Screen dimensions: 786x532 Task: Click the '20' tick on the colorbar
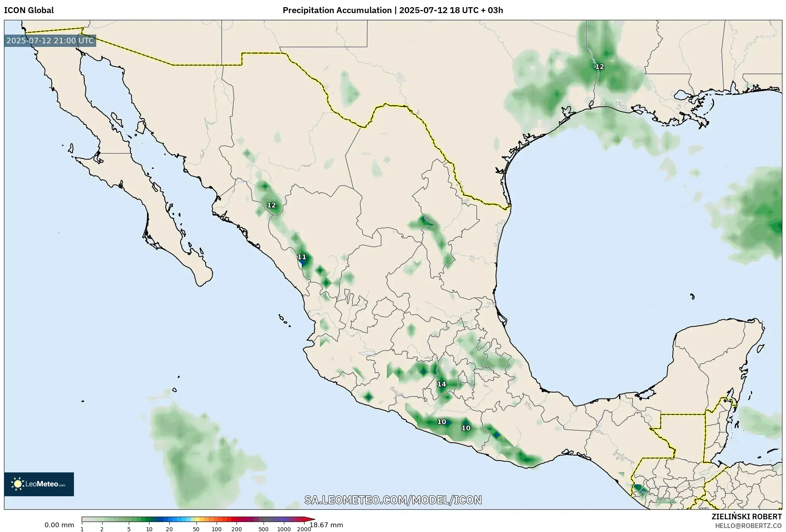[x=169, y=529]
